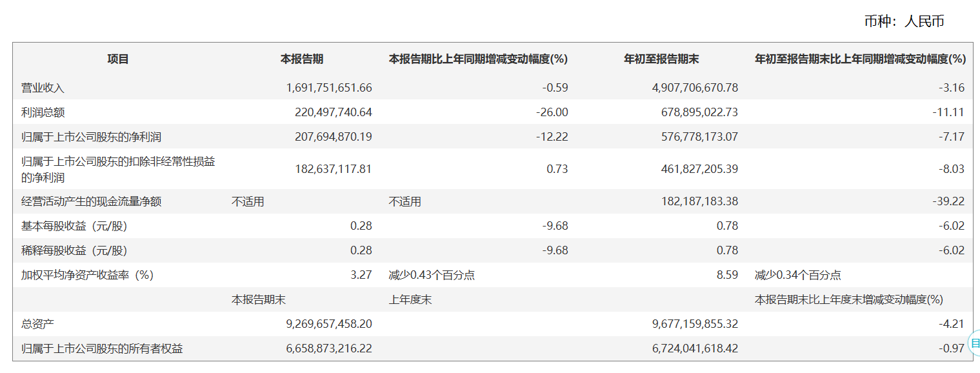Click the 项目 column header
Image resolution: width=980 pixels, height=373 pixels.
118,59
